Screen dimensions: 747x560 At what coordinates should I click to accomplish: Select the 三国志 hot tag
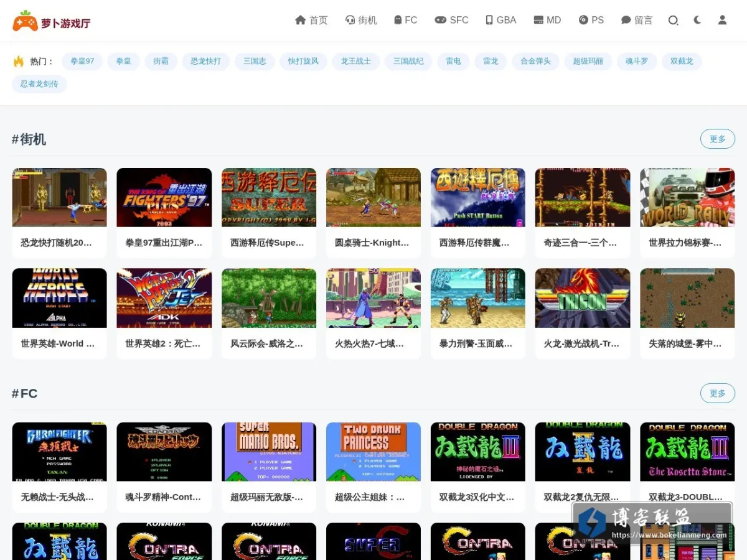[255, 61]
